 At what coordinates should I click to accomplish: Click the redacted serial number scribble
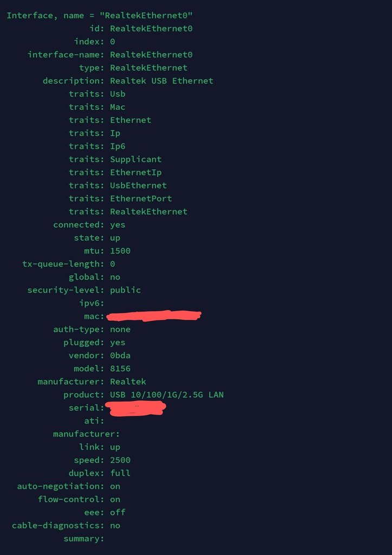coord(135,408)
